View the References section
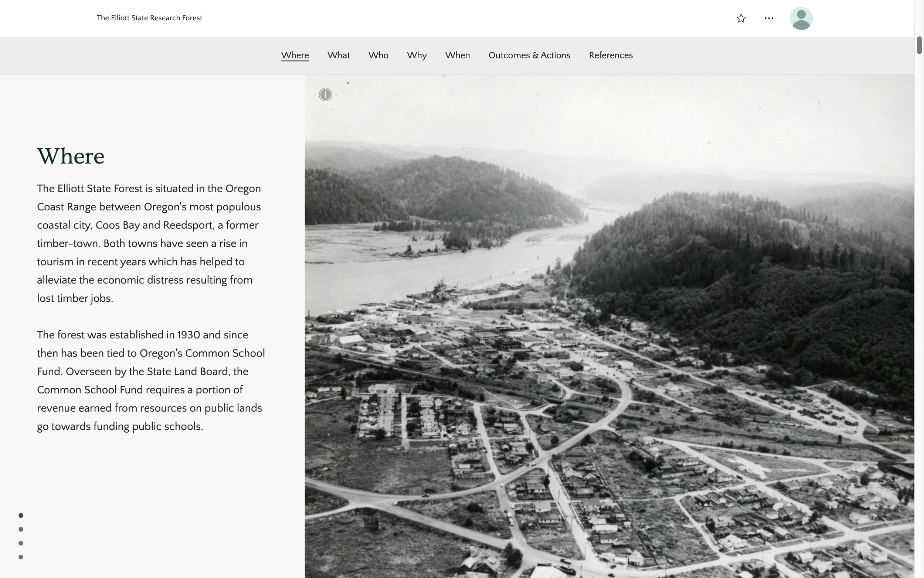The height and width of the screenshot is (578, 924). 611,55
